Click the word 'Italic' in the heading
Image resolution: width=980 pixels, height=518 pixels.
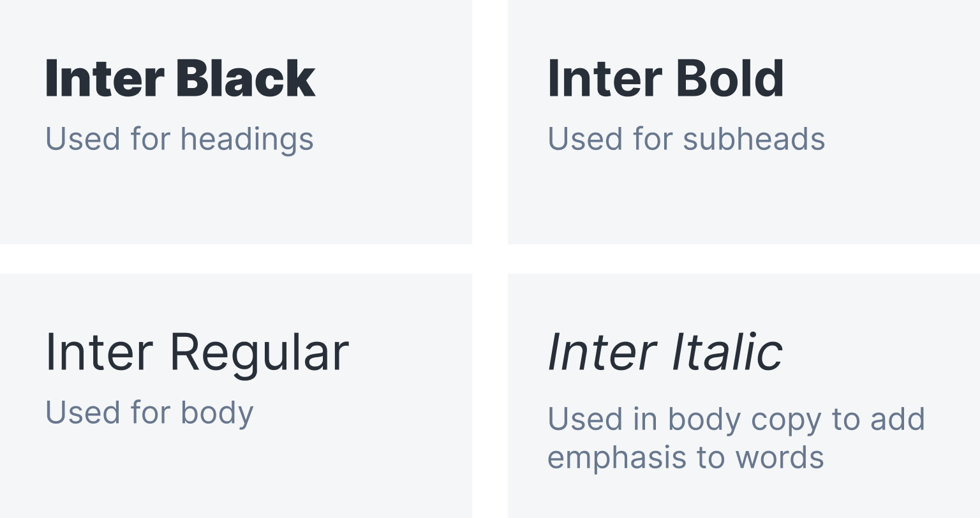coord(726,352)
